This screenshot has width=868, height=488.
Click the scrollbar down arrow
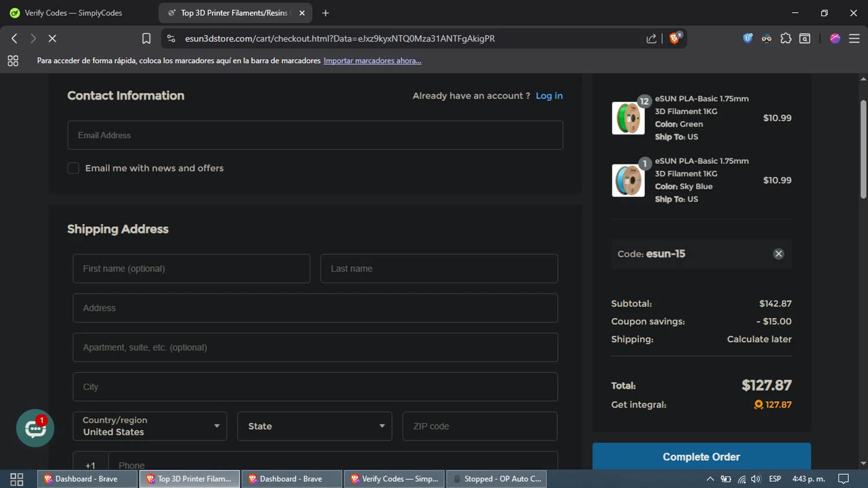click(x=863, y=463)
